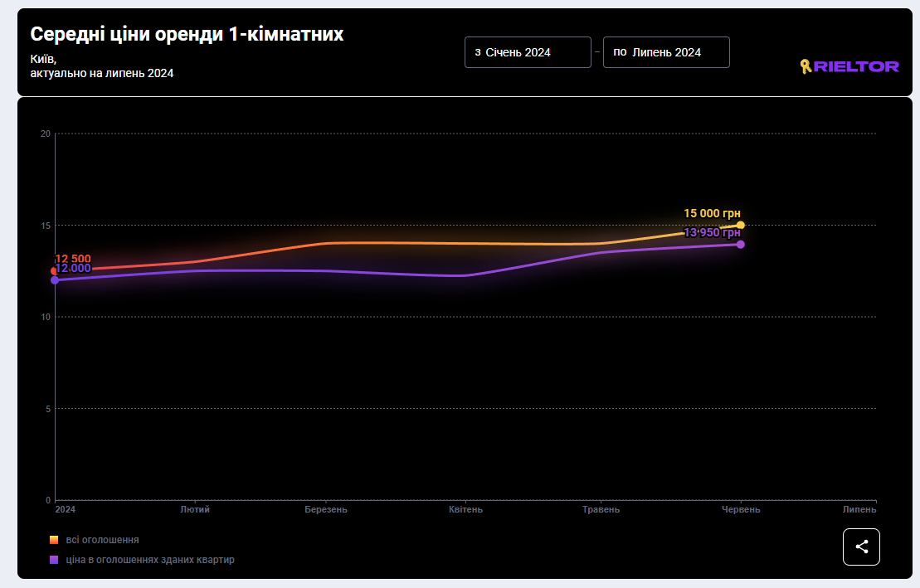Viewport: 920px width, 588px height.
Task: Open the end date 'Липень 2024' dropdown
Action: pos(666,52)
